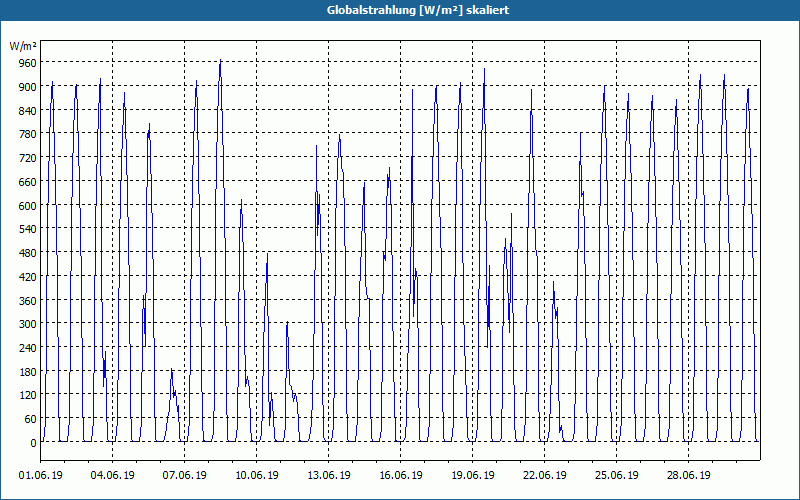Click the 13.06.19 date label
The image size is (800, 500).
pyautogui.click(x=329, y=476)
